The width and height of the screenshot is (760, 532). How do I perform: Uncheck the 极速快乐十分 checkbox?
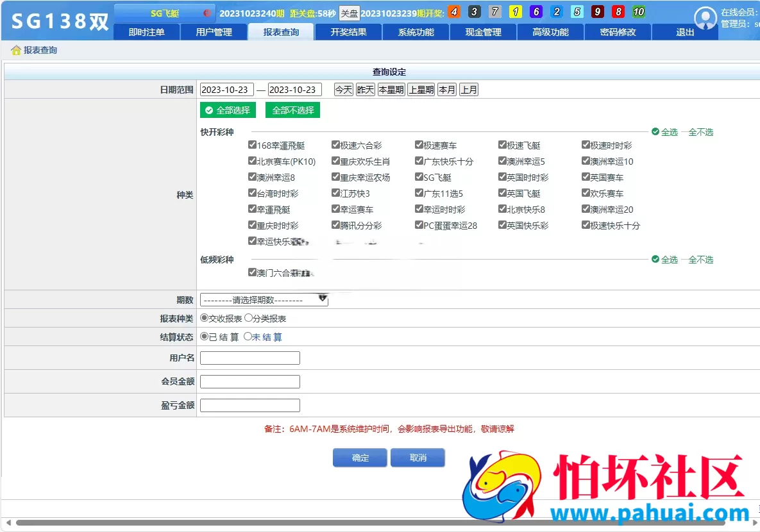coord(586,224)
